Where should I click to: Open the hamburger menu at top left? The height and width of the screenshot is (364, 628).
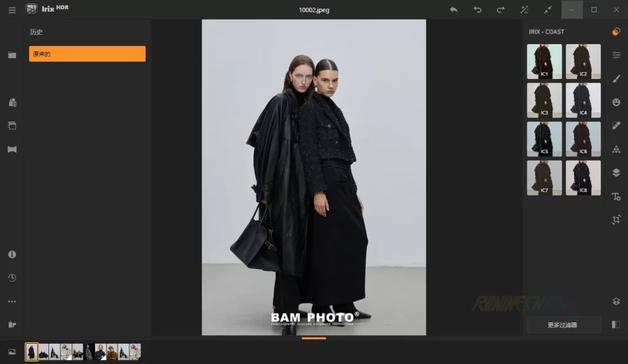(12, 10)
